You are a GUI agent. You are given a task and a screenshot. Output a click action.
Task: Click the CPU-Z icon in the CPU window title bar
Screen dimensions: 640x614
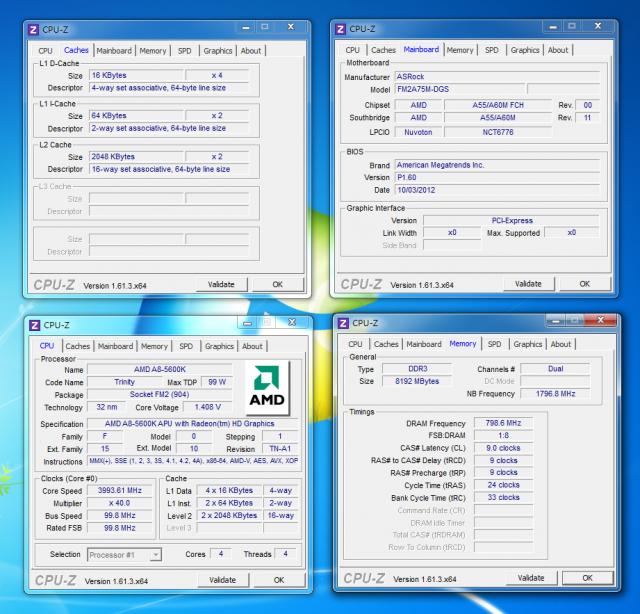click(x=35, y=325)
